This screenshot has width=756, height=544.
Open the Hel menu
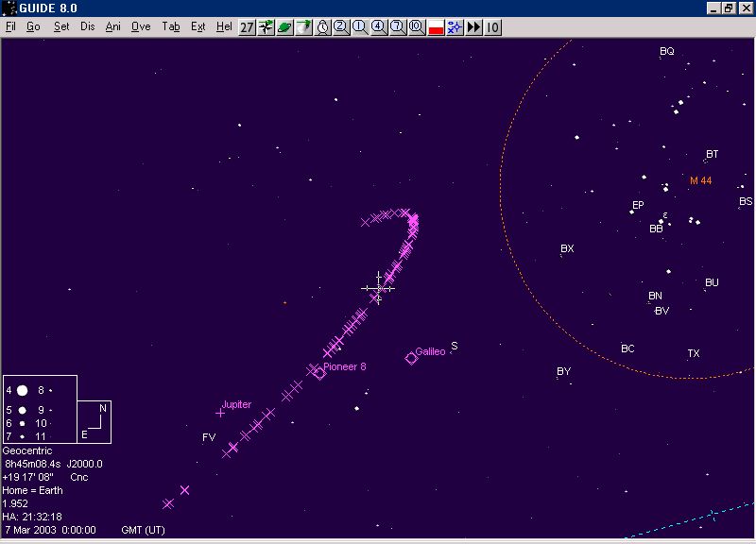[224, 27]
